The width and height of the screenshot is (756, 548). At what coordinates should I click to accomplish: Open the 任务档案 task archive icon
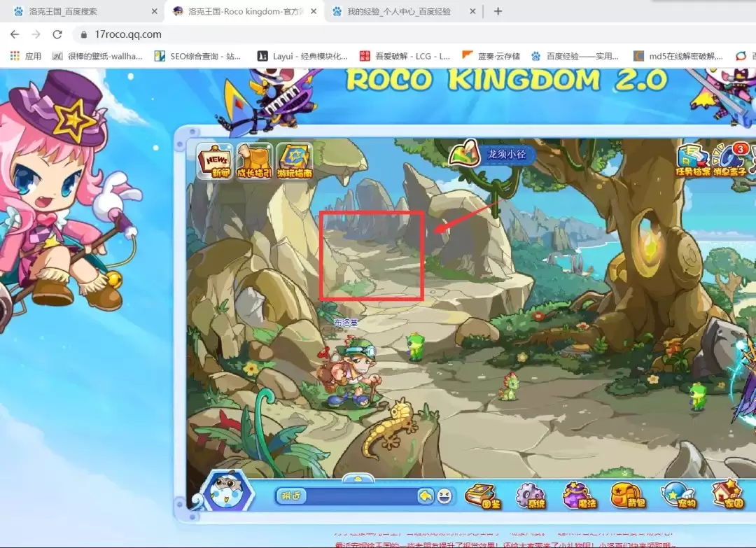pyautogui.click(x=692, y=160)
